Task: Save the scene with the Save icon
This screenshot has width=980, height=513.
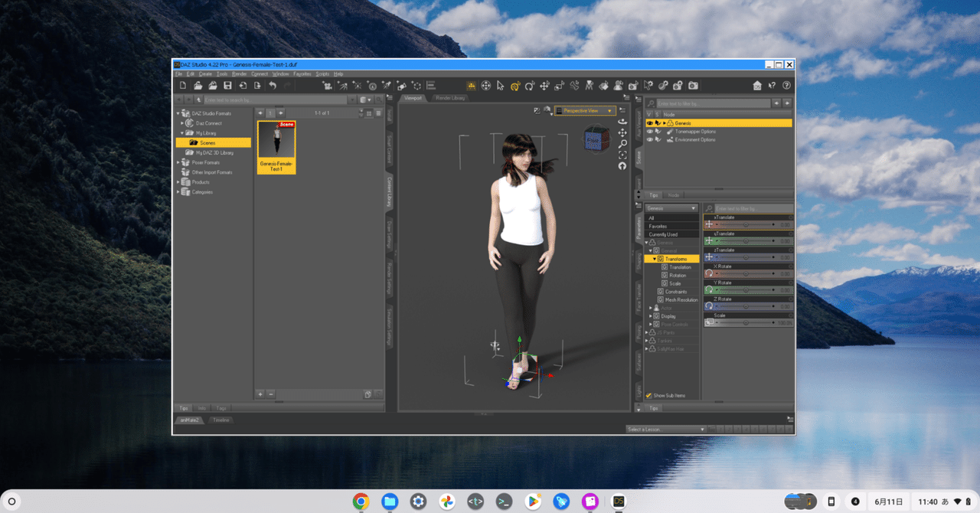Action: click(x=227, y=85)
